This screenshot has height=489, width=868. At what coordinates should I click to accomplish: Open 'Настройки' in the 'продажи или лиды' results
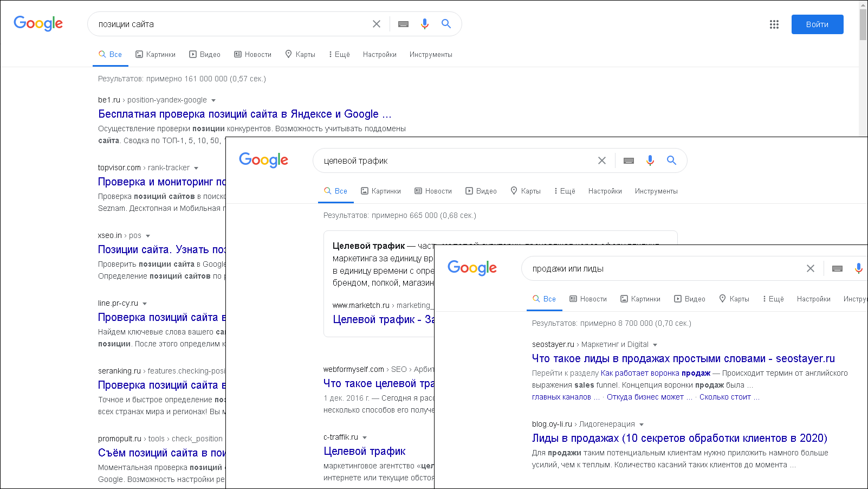(x=814, y=299)
